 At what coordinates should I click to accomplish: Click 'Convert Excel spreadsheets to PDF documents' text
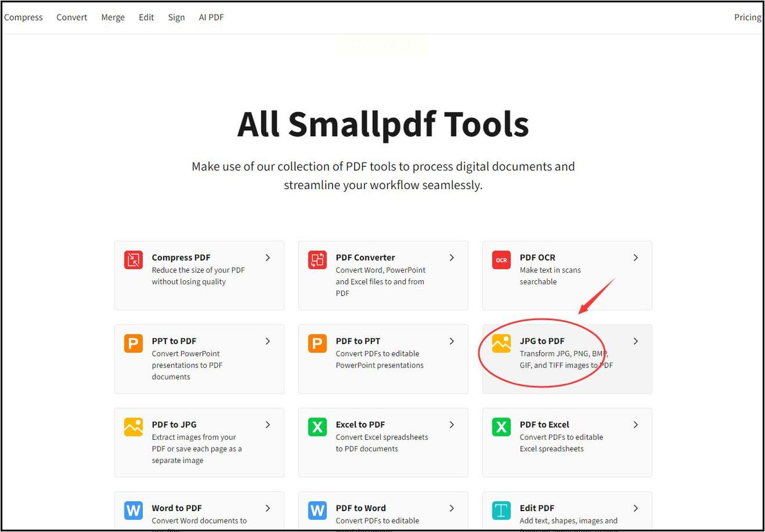tap(382, 443)
